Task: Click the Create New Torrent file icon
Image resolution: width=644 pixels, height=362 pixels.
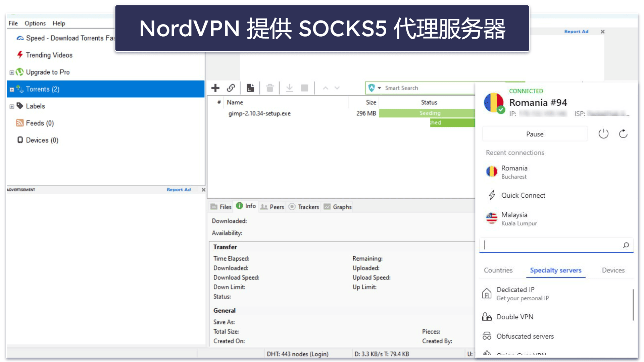Action: [250, 88]
